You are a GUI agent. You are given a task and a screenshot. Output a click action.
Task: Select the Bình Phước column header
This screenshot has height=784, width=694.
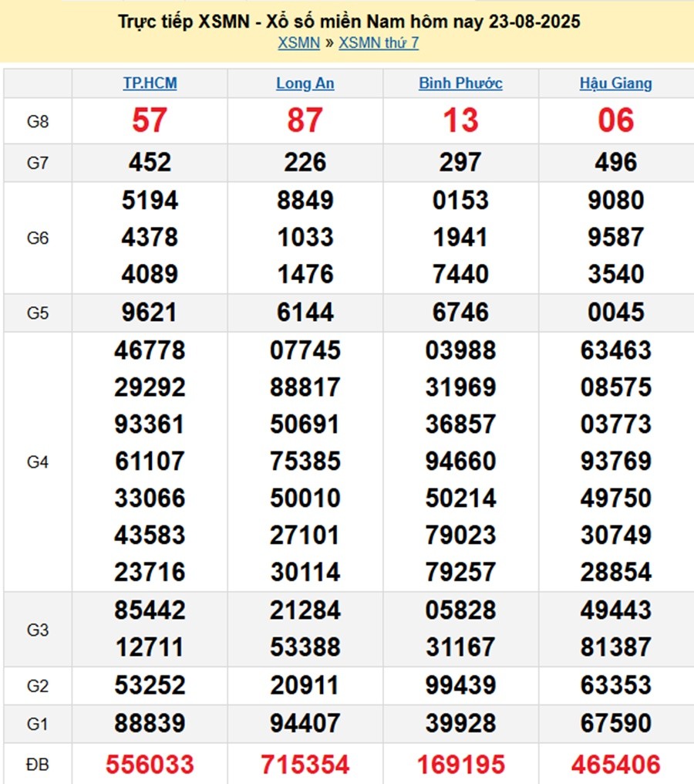(460, 83)
